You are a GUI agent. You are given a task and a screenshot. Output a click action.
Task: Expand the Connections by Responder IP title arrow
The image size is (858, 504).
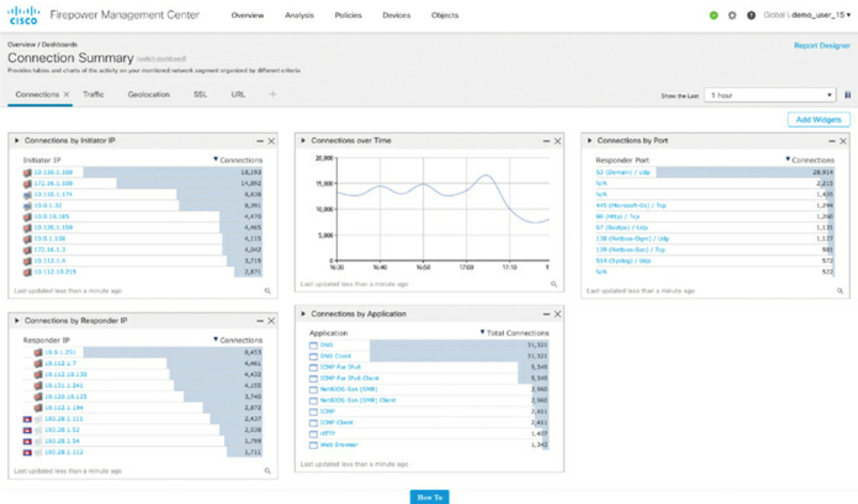[17, 321]
